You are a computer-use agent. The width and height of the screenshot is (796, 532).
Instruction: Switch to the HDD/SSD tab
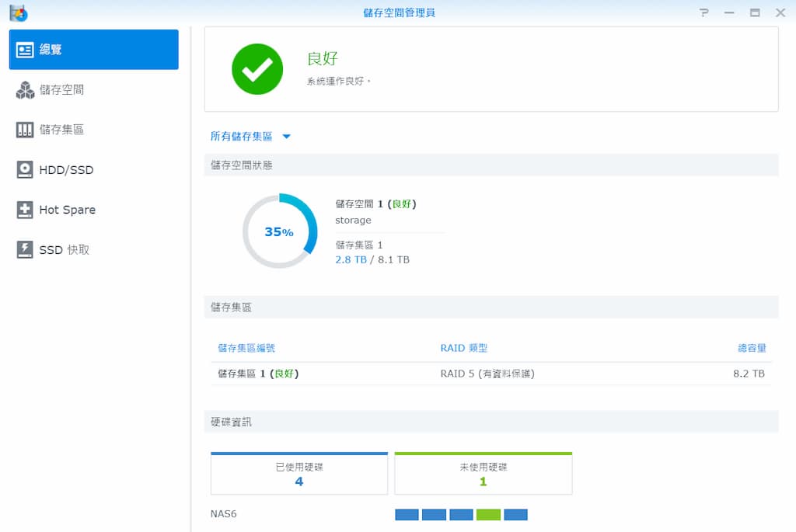(66, 170)
